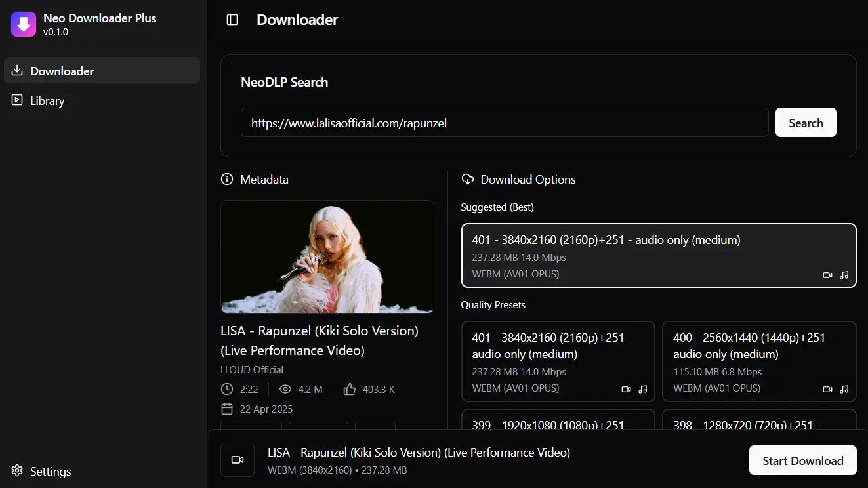The image size is (868, 488).
Task: Click the Quality Presets label
Action: (493, 304)
